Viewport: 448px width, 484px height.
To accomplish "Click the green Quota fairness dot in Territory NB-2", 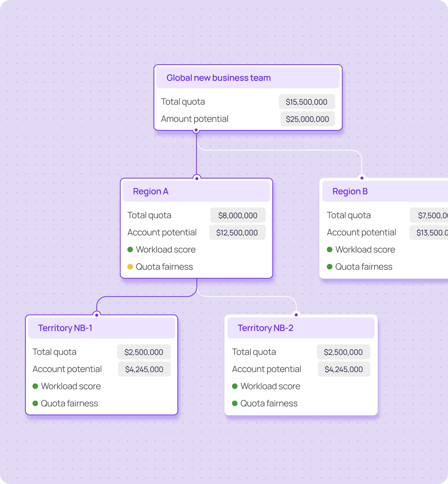I will 235,403.
